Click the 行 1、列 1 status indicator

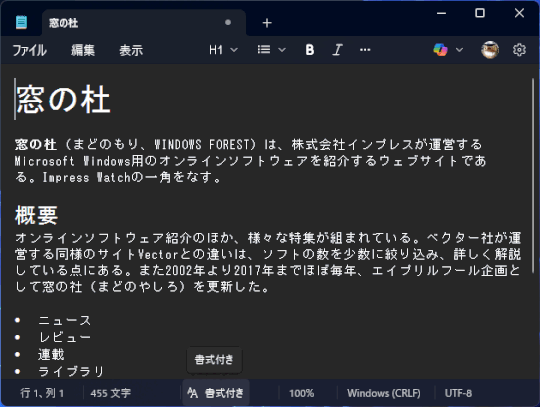point(42,393)
